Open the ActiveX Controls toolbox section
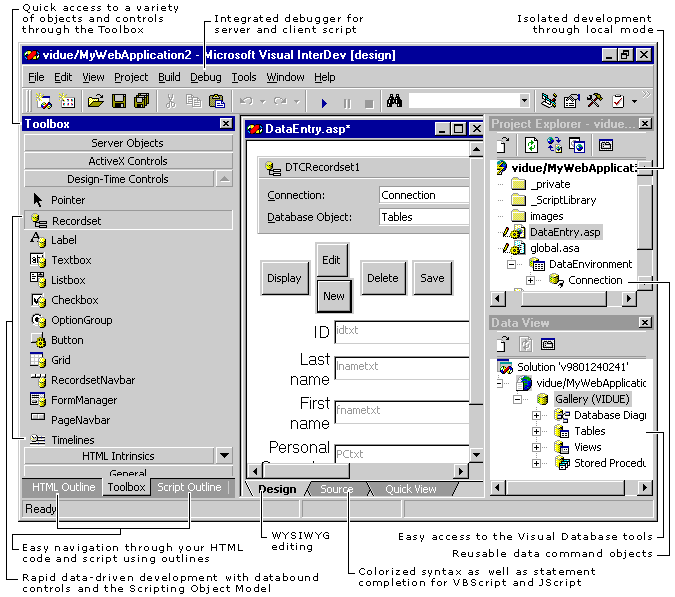The image size is (675, 597). 128,161
